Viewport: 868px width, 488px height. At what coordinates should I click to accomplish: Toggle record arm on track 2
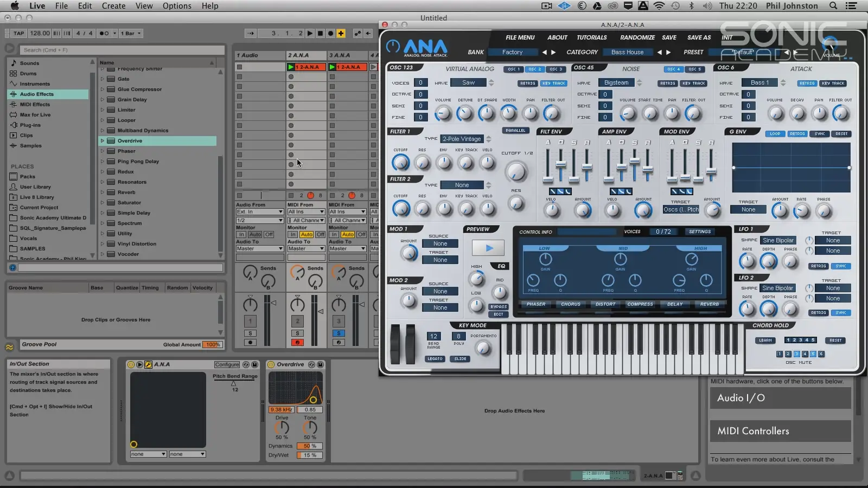[x=297, y=342]
